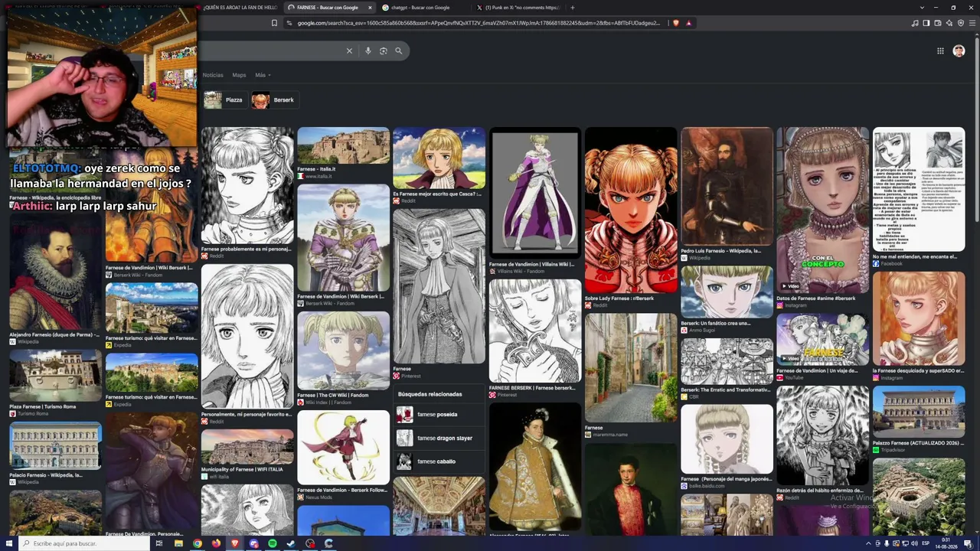Screen dimensions: 980x551
Task: Select related search farnese caballo
Action: pos(439,461)
